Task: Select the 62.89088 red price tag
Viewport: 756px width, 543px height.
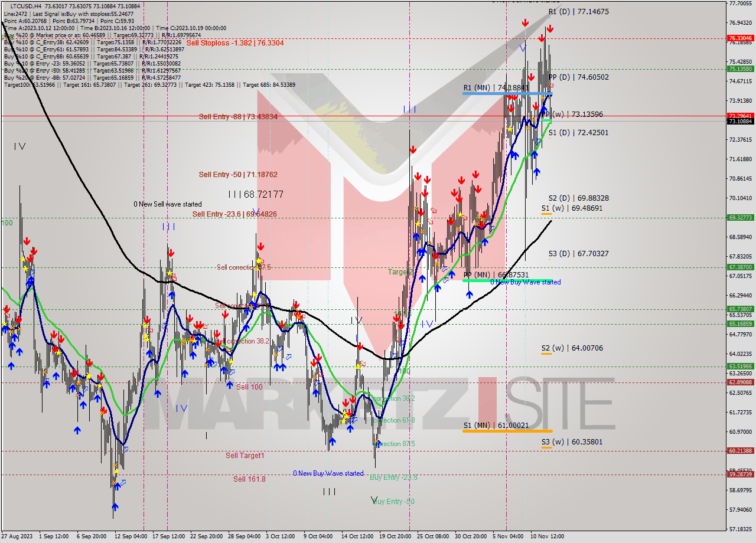Action: point(740,382)
